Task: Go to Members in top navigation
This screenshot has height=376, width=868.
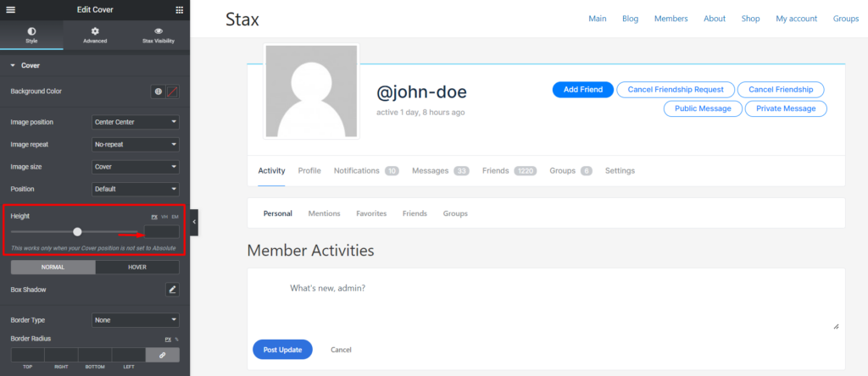Action: click(671, 19)
